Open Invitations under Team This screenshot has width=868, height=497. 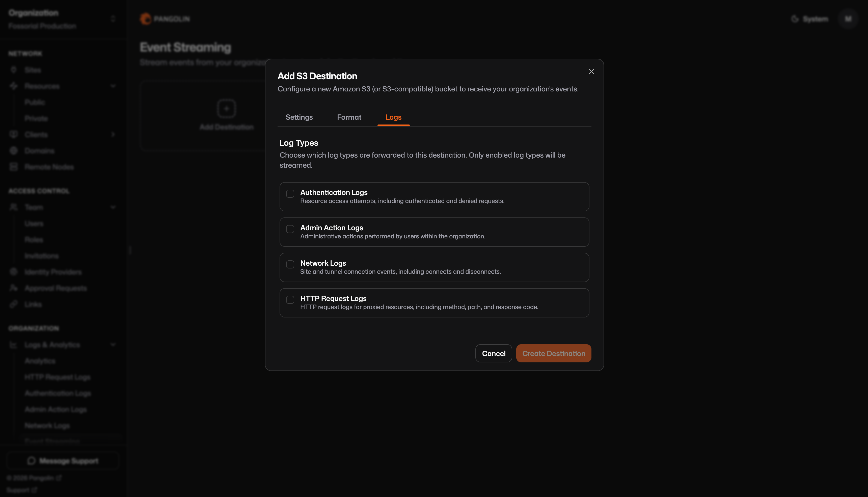(42, 256)
